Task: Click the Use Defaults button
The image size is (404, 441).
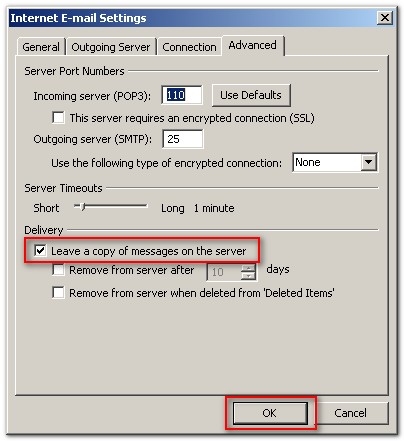Action: [251, 95]
